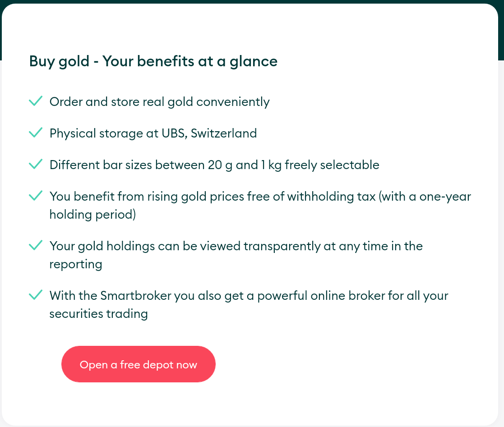Click the word reporting
Image resolution: width=504 pixels, height=427 pixels.
click(x=76, y=264)
